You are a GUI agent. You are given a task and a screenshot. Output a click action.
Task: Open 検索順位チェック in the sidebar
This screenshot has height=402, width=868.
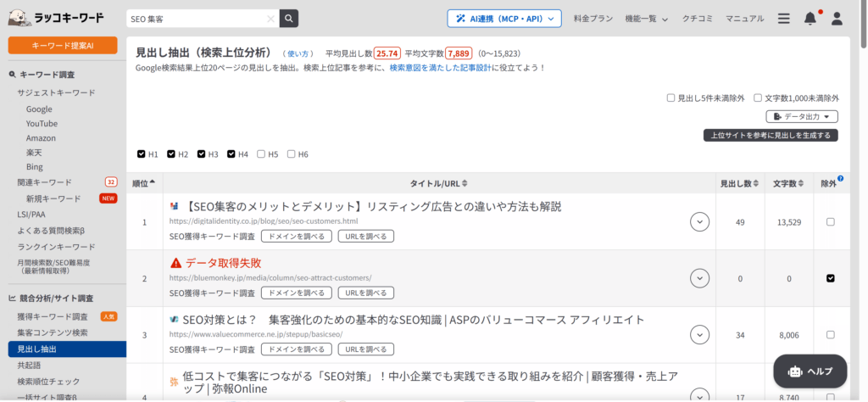[48, 382]
